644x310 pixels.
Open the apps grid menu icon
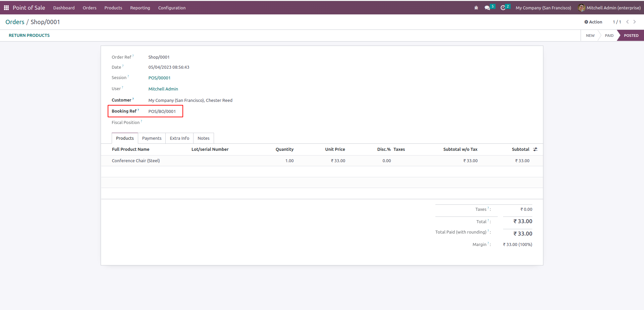point(6,8)
